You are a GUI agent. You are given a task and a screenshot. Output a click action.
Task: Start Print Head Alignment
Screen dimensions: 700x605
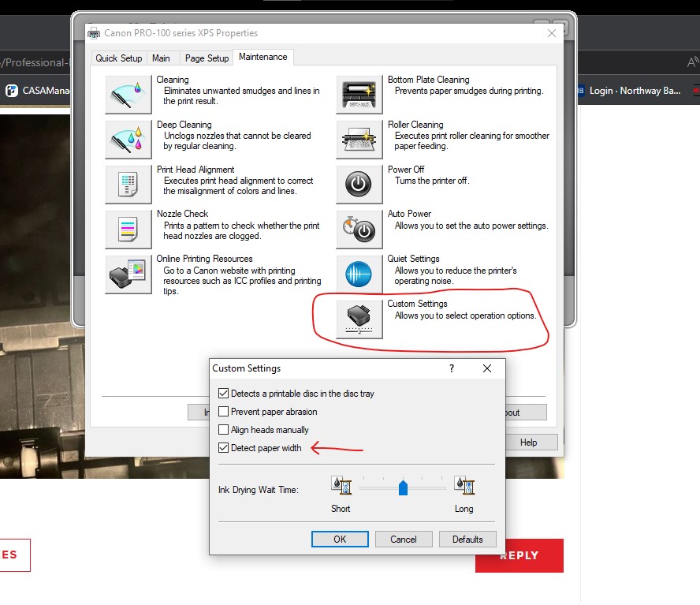pyautogui.click(x=127, y=184)
